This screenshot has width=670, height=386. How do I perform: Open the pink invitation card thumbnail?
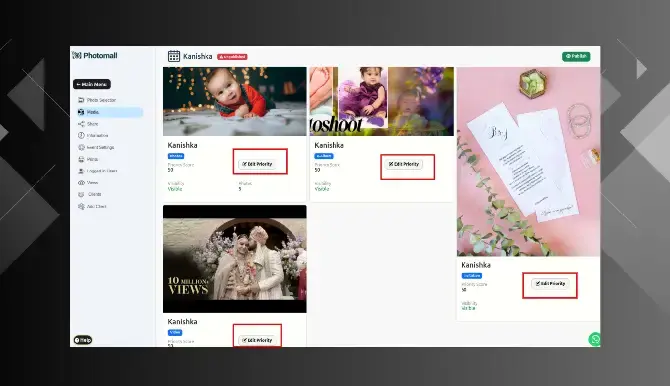(x=529, y=162)
